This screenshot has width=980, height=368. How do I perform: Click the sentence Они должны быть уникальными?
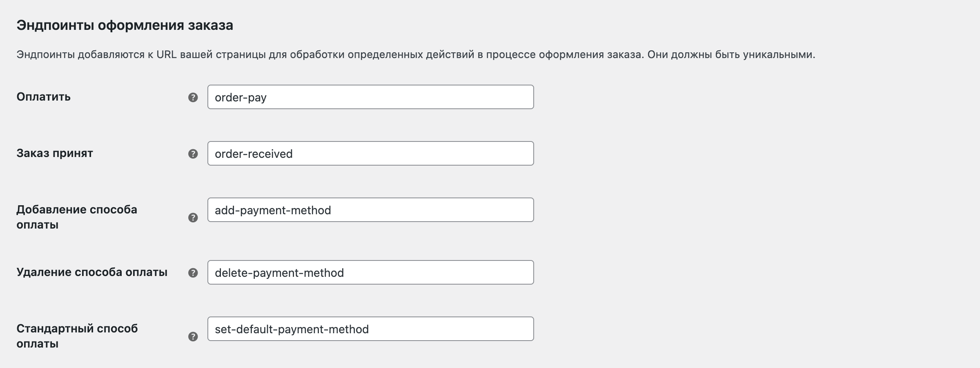point(731,54)
